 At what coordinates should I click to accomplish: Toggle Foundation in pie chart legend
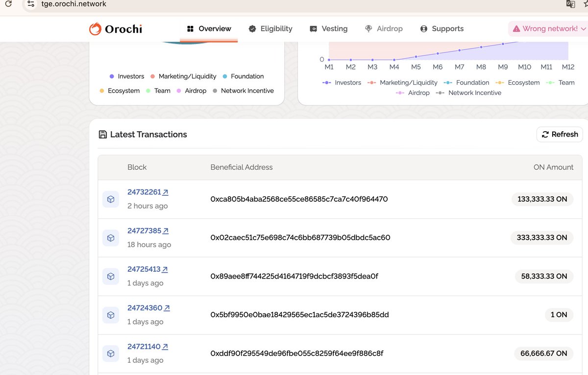click(243, 76)
